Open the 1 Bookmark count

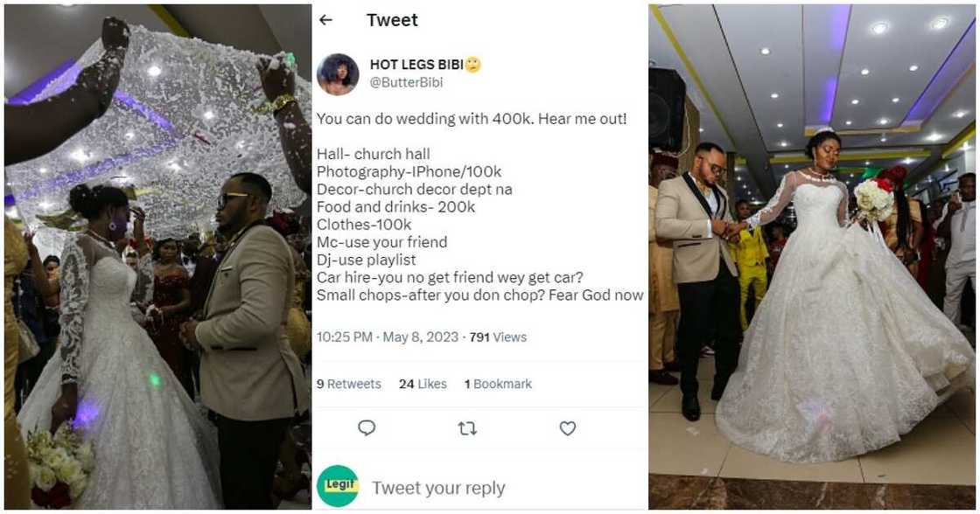[x=498, y=384]
